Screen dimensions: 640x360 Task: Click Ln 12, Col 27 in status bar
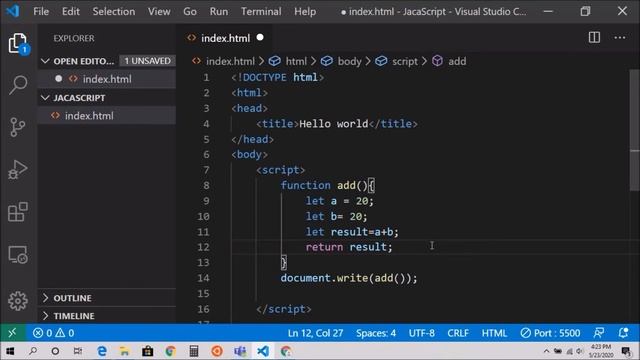[315, 333]
